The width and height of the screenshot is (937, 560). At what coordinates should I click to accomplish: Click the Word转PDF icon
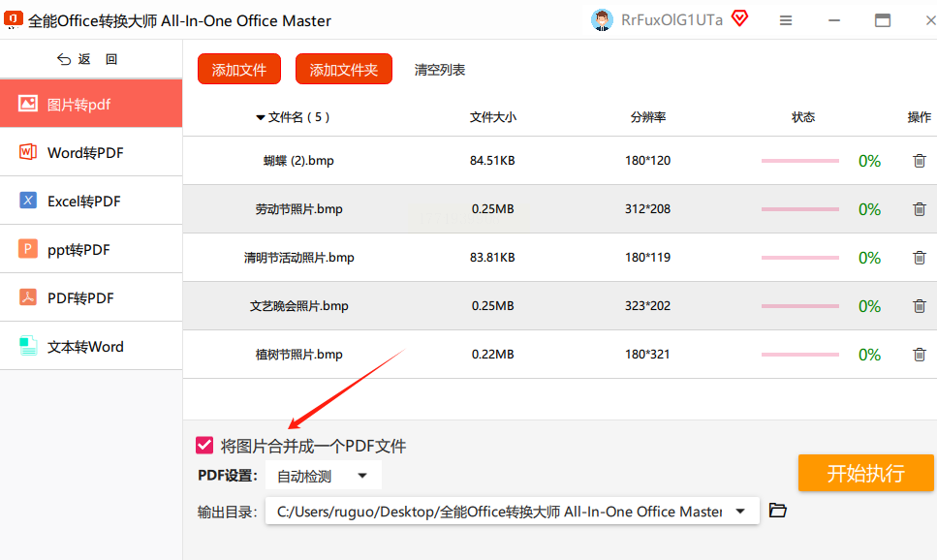point(28,152)
